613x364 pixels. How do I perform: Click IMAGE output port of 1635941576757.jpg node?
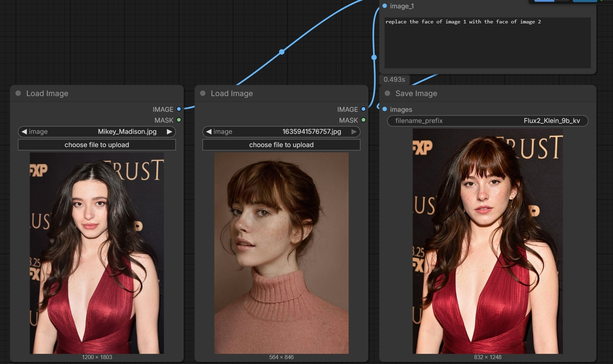tap(363, 109)
